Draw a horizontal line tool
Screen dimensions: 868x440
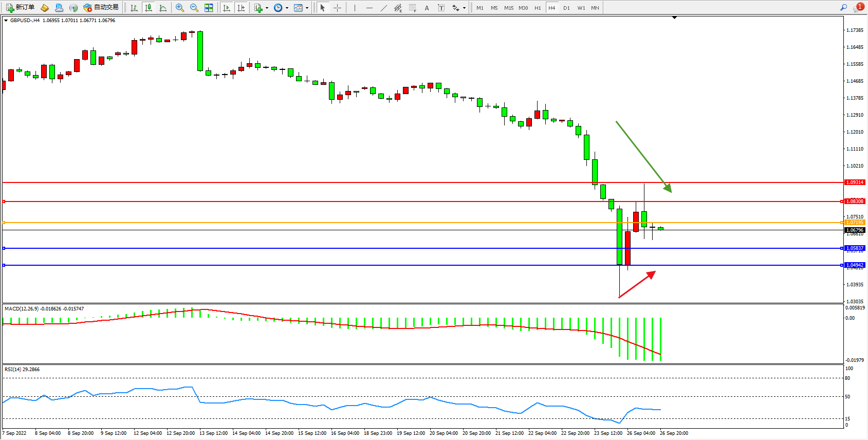coord(370,8)
